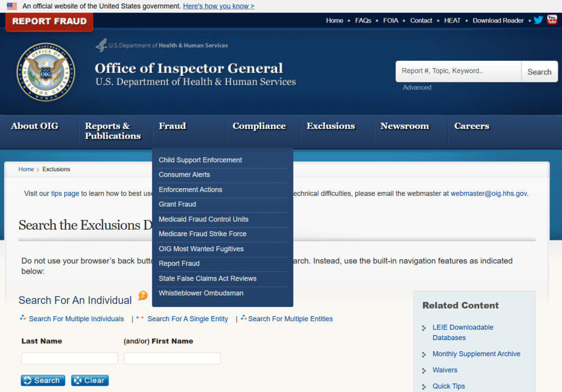This screenshot has width=562, height=392.
Task: Select Medicare Fraud Strike Force entry
Action: click(x=203, y=234)
